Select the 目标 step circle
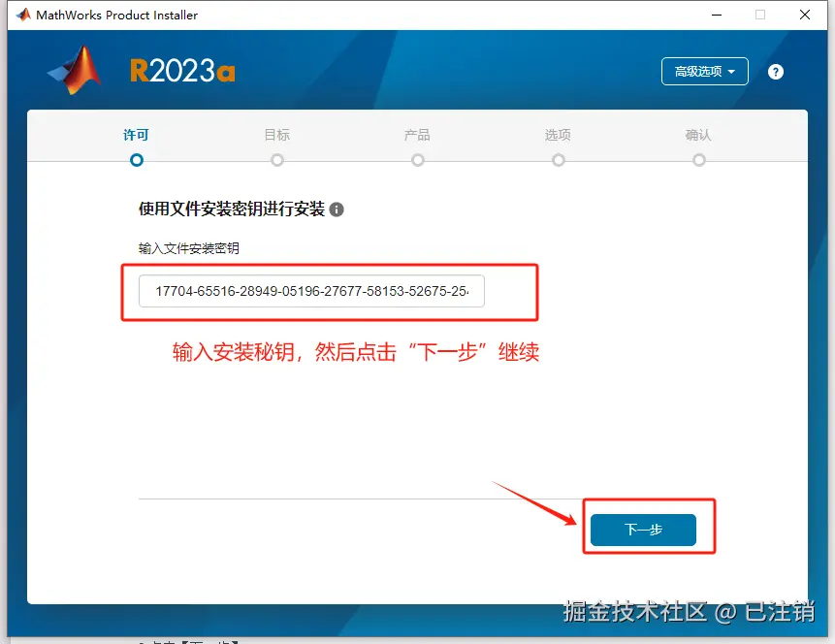835x644 pixels. click(x=277, y=160)
